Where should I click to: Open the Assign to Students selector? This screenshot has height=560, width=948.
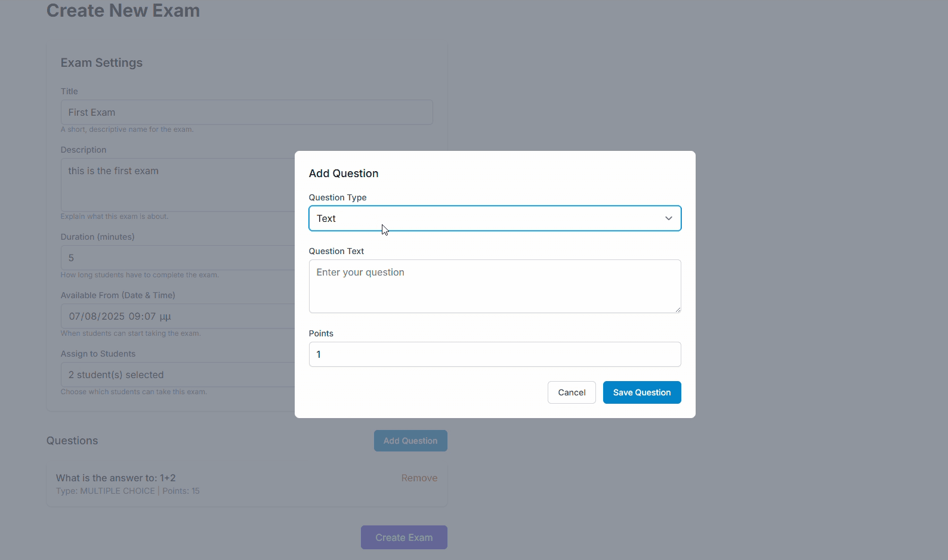178,375
